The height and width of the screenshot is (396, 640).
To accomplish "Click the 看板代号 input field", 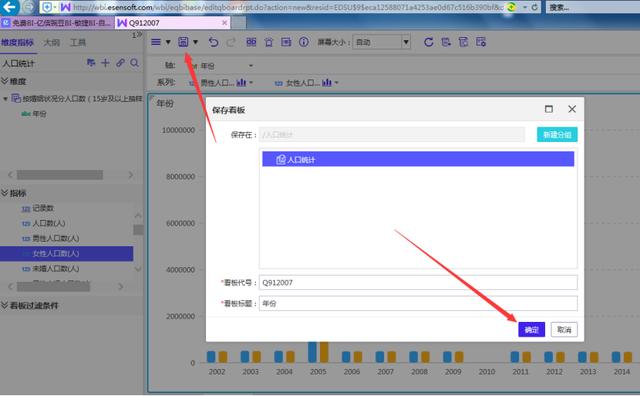I will coord(418,283).
